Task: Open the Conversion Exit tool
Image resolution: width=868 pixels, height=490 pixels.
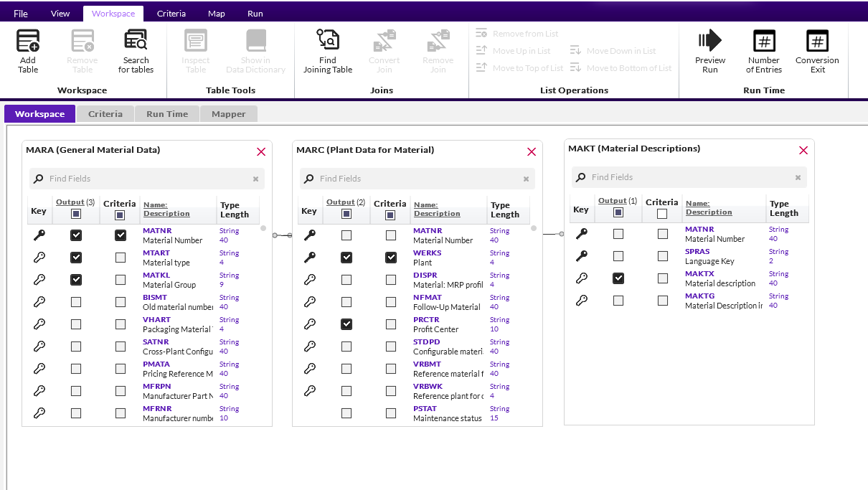Action: point(817,42)
